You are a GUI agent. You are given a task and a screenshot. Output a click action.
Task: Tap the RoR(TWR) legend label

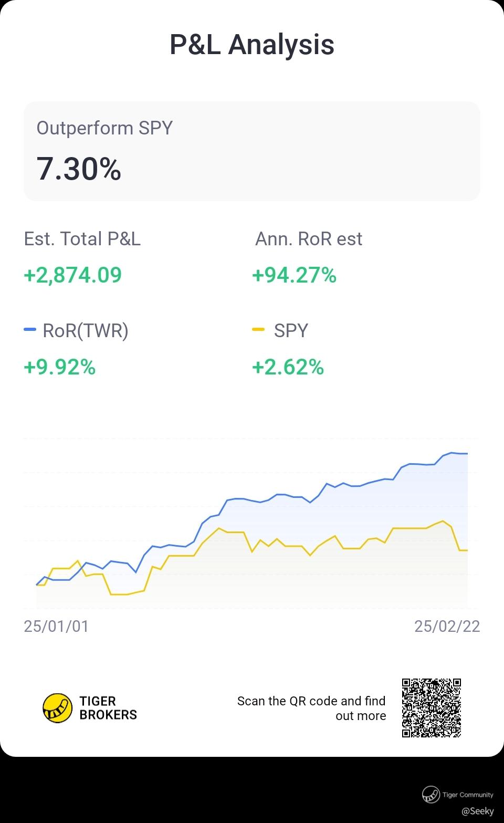click(86, 330)
